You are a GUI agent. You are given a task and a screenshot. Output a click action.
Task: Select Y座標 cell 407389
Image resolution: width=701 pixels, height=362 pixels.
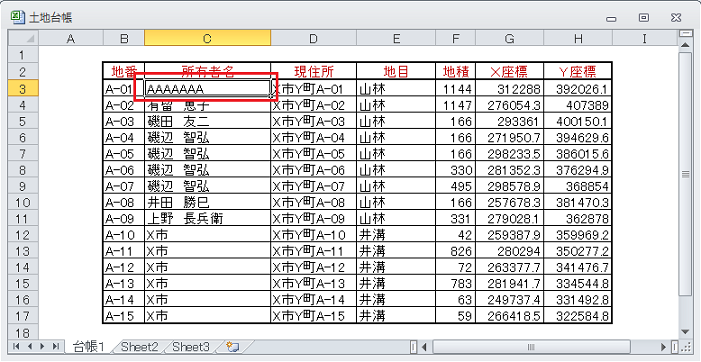click(578, 105)
